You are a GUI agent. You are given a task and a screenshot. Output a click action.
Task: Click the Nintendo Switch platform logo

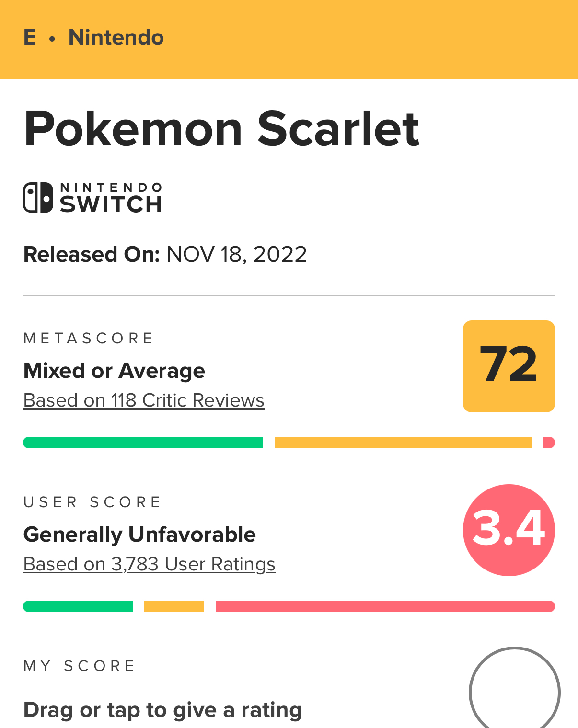(92, 197)
